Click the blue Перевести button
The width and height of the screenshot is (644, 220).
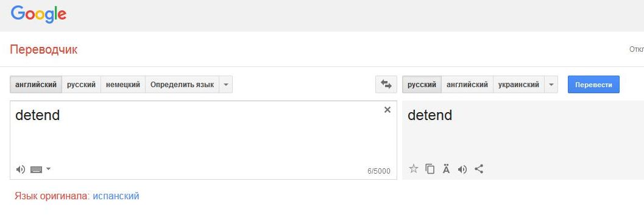593,85
